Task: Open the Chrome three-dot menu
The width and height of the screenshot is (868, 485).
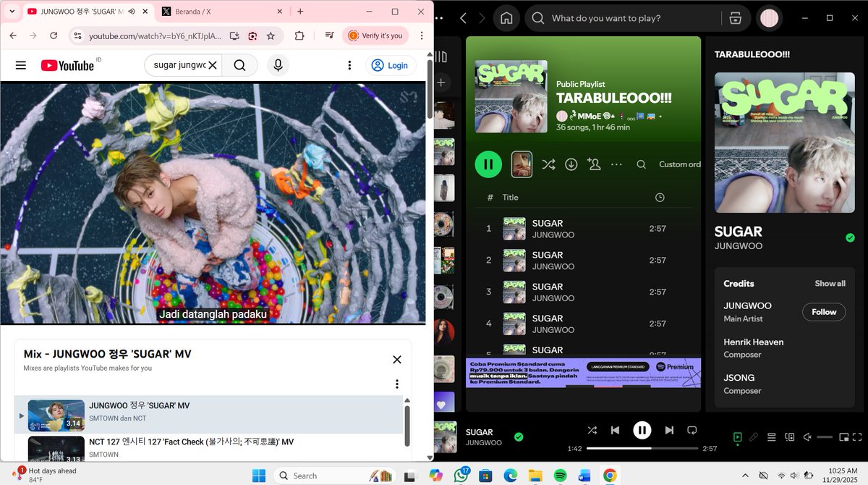Action: [x=421, y=35]
